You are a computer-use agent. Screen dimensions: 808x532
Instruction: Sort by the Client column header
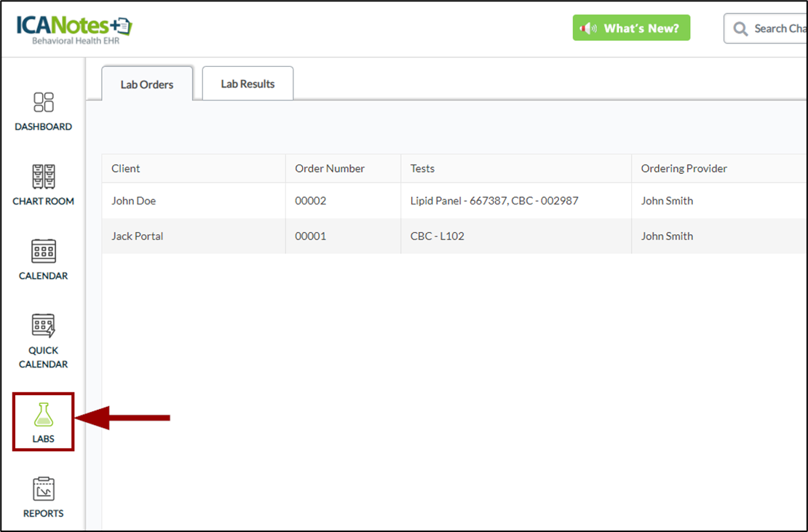pos(126,168)
